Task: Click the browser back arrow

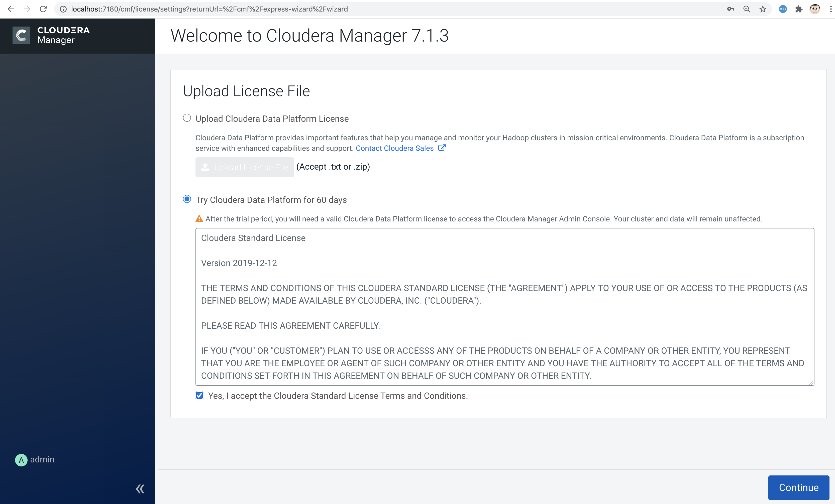Action: (11, 9)
